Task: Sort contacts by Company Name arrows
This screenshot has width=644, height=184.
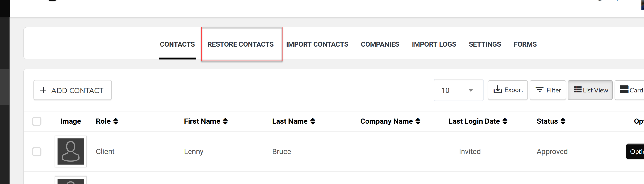Action: (x=418, y=121)
